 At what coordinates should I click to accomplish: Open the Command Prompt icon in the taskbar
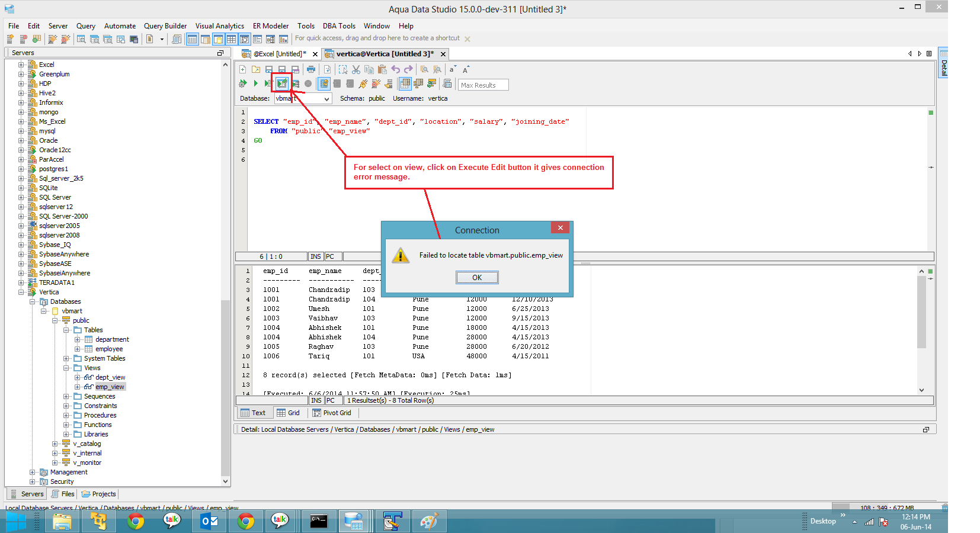319,521
